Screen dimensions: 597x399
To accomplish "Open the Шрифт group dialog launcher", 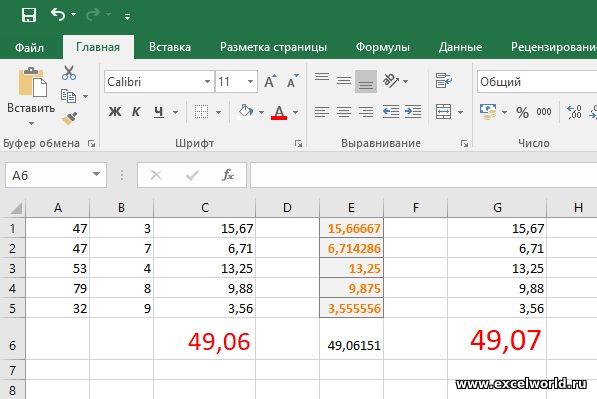I will 298,144.
